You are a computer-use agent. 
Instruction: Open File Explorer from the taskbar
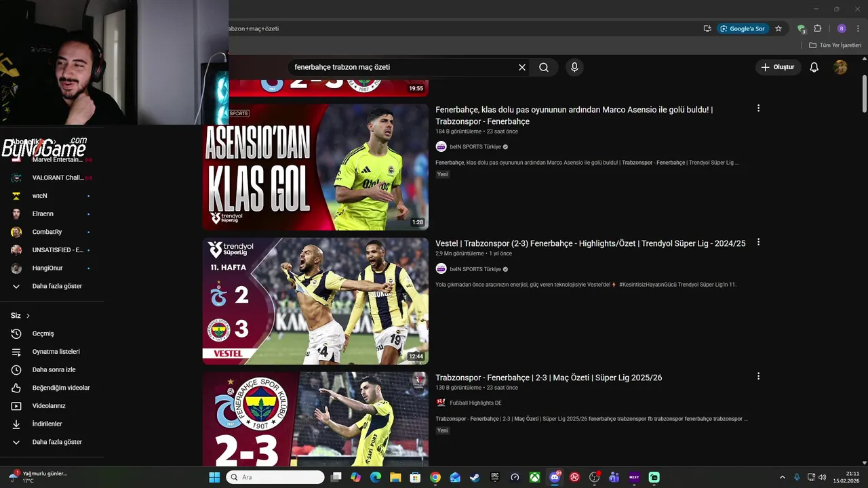[395, 477]
